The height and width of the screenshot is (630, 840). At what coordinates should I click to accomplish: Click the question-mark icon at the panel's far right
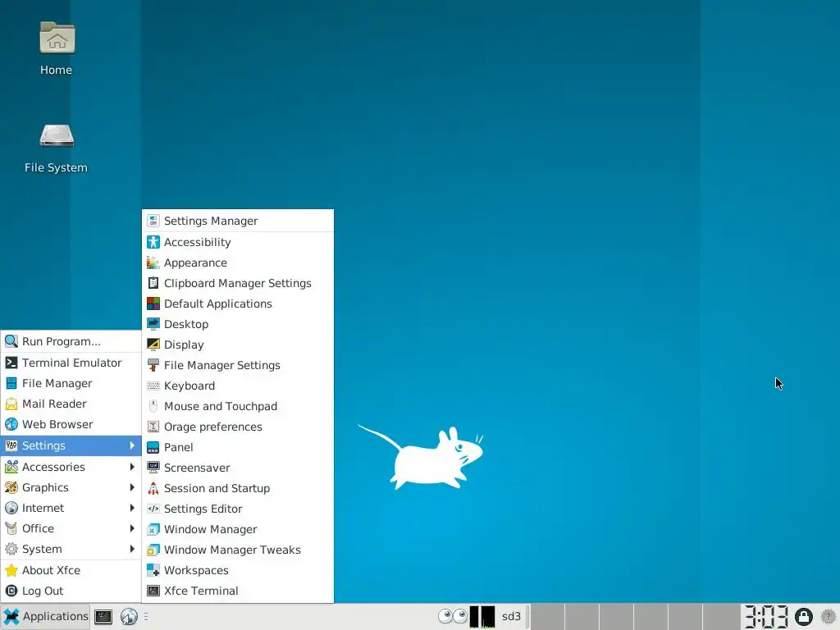829,617
